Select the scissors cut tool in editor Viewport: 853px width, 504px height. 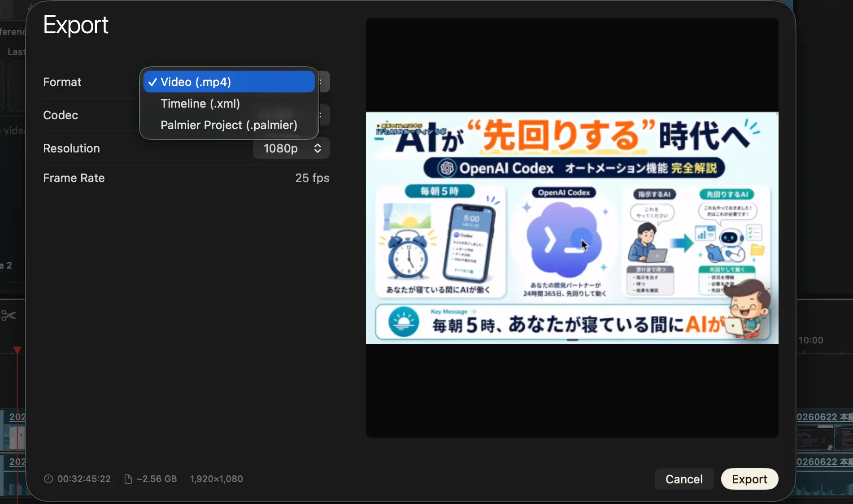point(9,316)
